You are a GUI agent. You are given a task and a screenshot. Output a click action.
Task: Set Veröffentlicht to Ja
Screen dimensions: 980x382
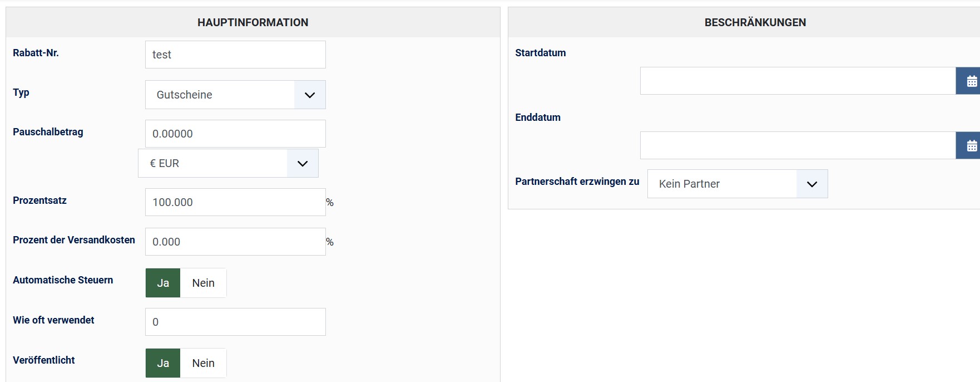163,363
